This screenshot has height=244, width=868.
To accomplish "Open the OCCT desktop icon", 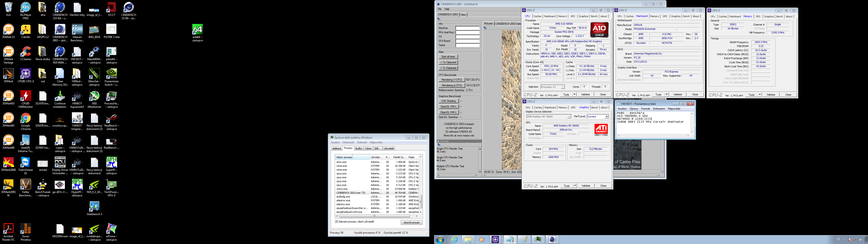I will 111,9.
